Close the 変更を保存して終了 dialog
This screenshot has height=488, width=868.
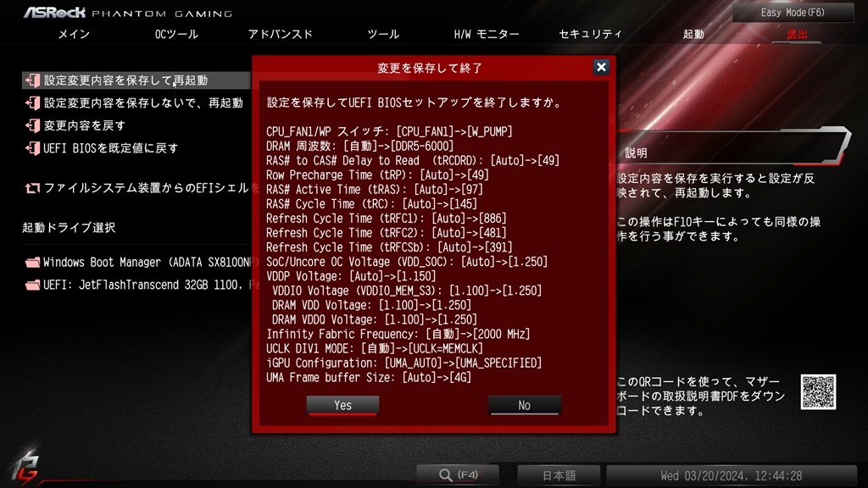click(x=601, y=68)
